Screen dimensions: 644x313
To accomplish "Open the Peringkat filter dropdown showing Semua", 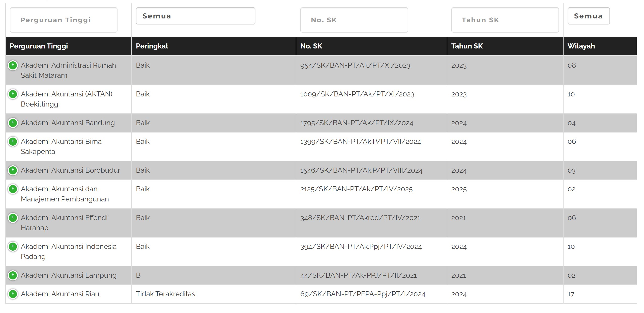I will click(196, 16).
